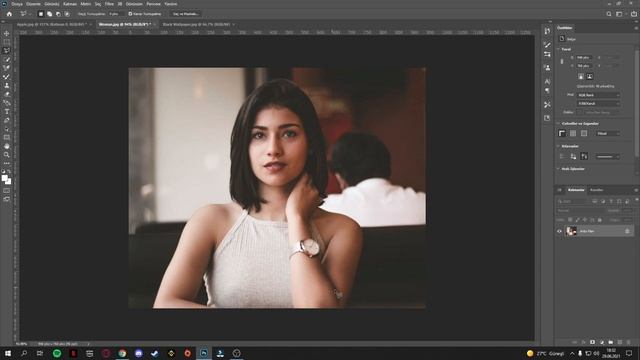Hide the Arka Plan layer eye
Viewport: 640px width, 360px height.
point(560,231)
